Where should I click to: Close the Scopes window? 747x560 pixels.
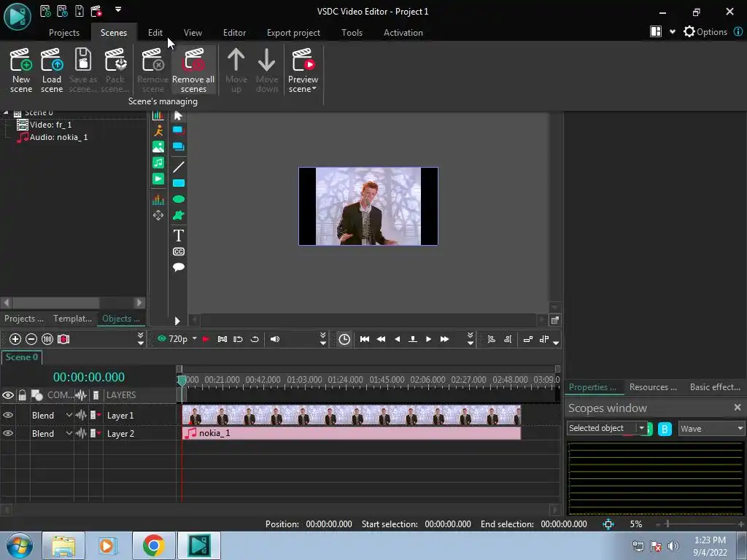[x=738, y=407]
